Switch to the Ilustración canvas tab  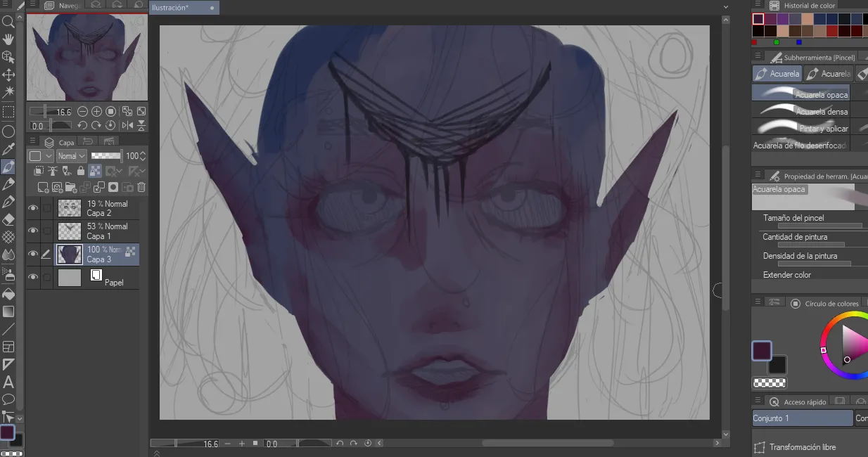tap(184, 8)
